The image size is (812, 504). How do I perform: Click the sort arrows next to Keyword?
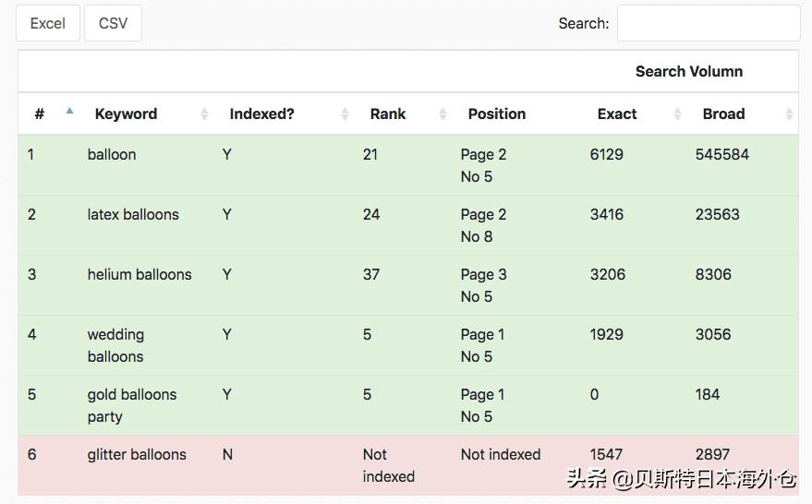pos(204,114)
